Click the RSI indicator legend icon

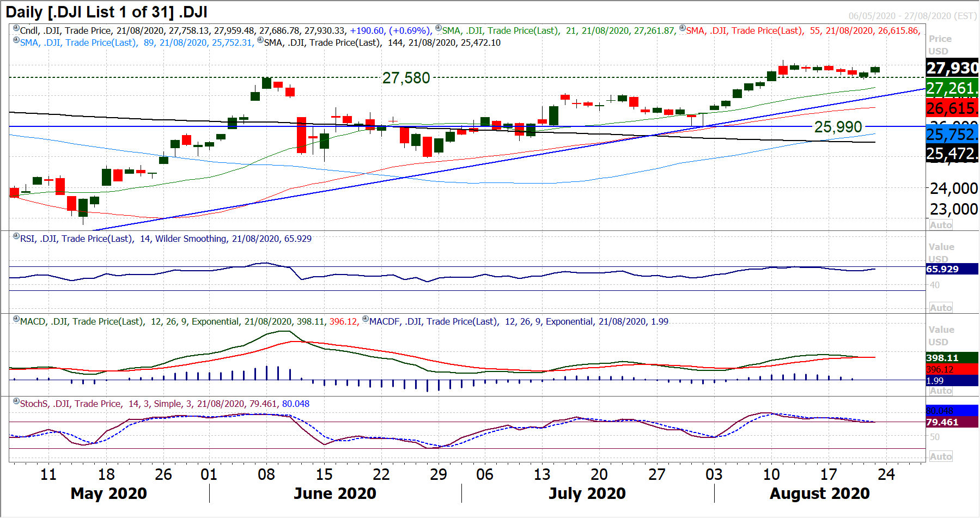click(x=16, y=236)
